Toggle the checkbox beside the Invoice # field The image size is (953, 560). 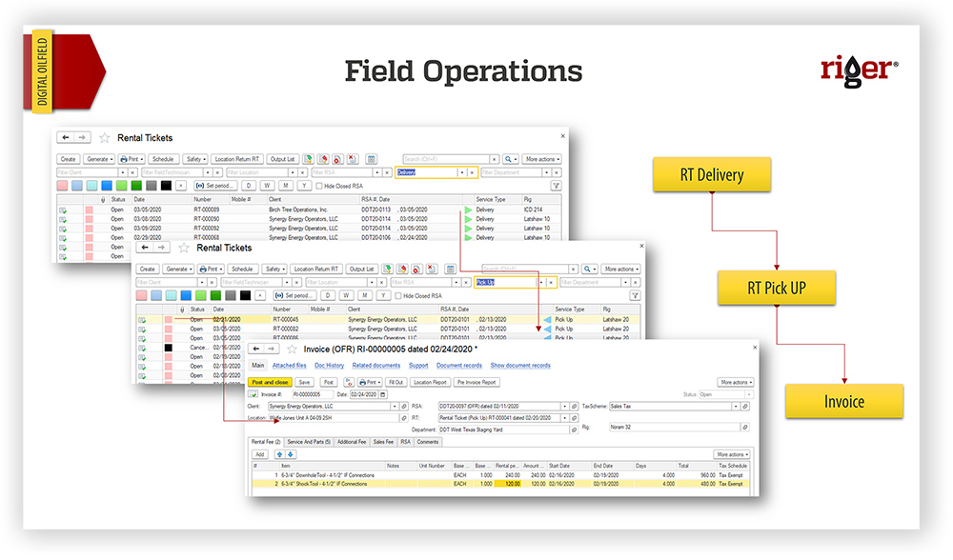pos(253,394)
